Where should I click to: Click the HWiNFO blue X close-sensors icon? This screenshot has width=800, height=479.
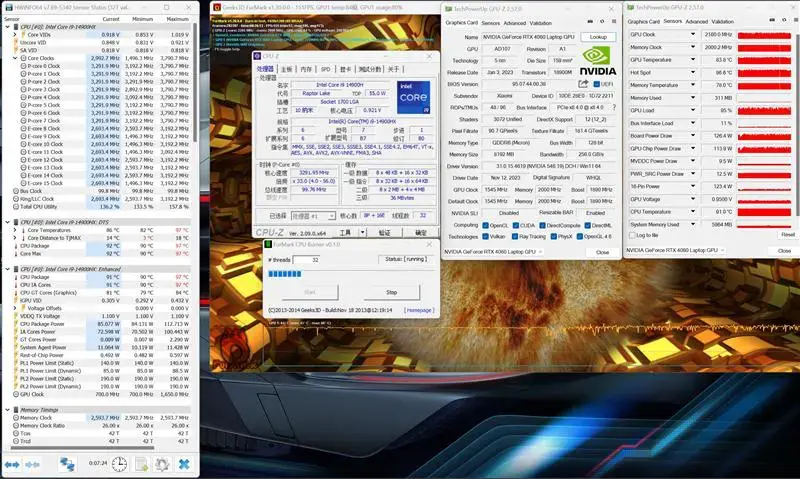[x=185, y=464]
